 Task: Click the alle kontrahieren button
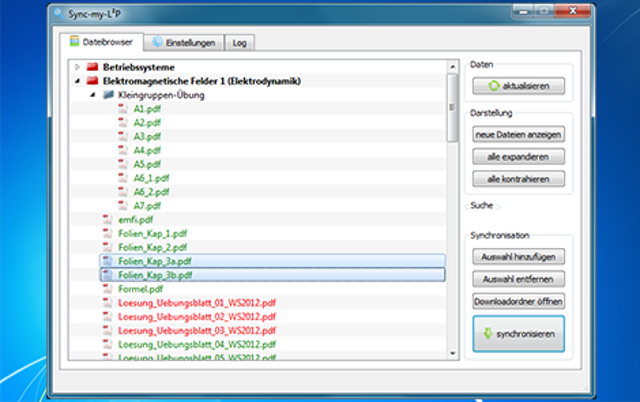pyautogui.click(x=519, y=179)
